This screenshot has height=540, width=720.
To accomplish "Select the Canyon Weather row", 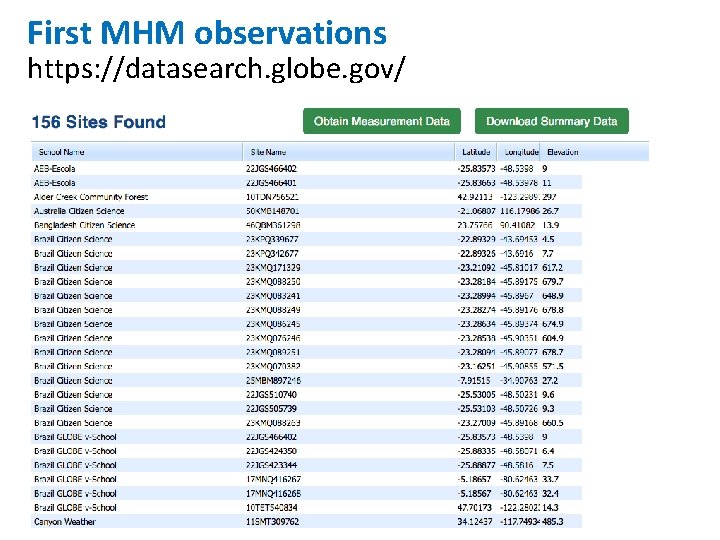I will click(x=307, y=522).
